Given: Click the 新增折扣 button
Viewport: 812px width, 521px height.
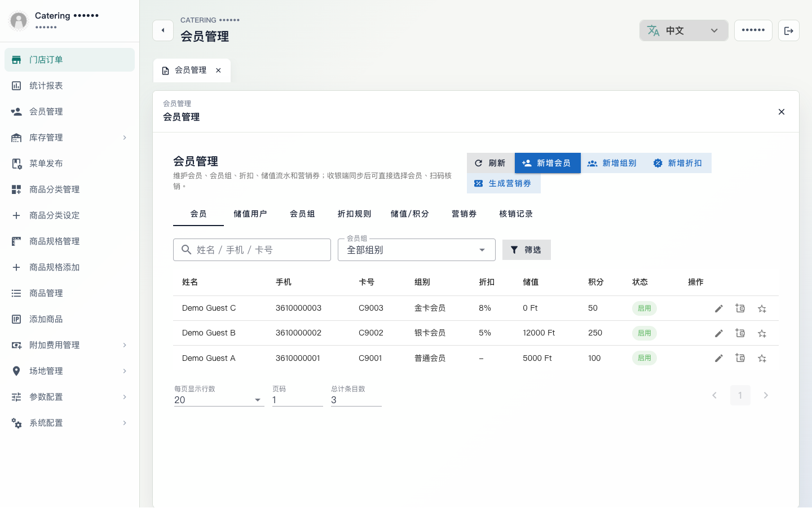Looking at the screenshot, I should click(x=679, y=163).
